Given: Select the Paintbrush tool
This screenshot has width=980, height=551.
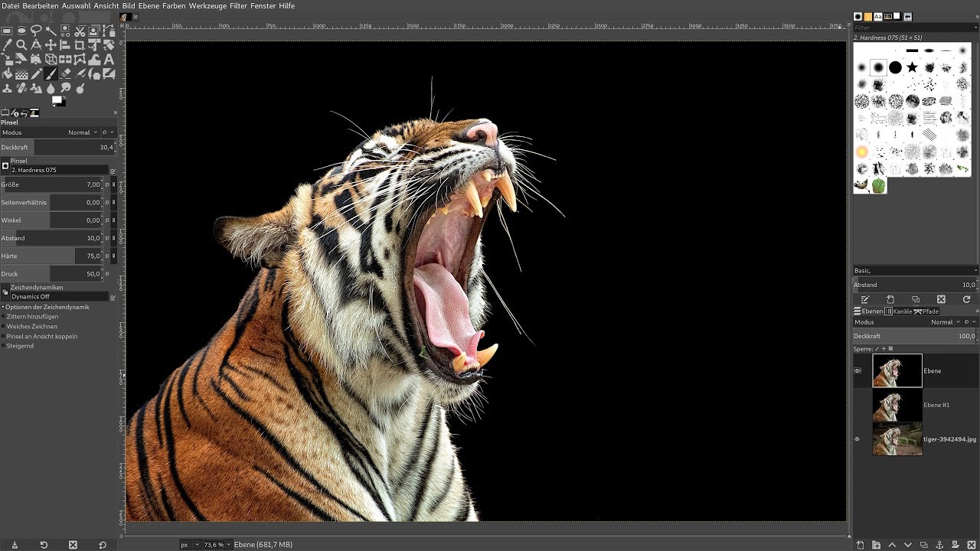Looking at the screenshot, I should click(51, 74).
